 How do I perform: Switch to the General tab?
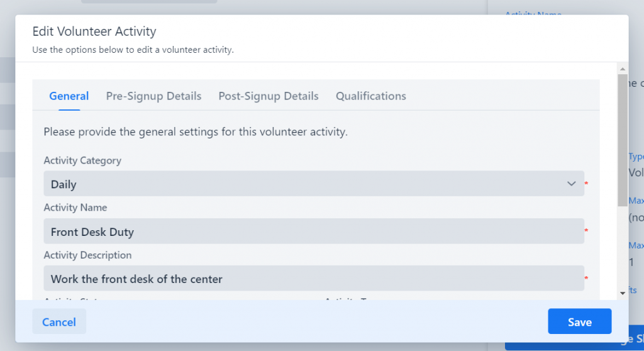[69, 96]
